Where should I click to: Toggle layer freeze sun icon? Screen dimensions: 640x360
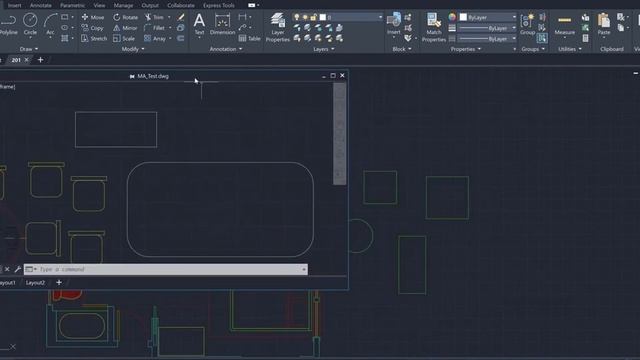[305, 17]
